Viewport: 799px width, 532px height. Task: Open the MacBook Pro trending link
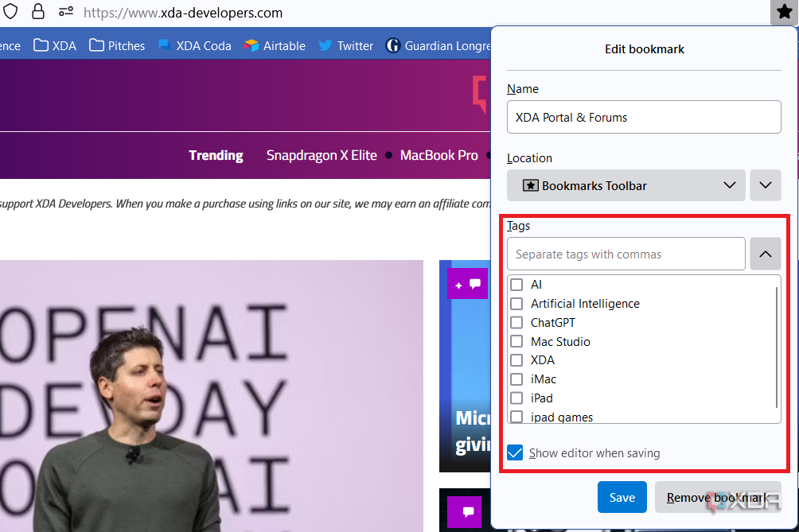pyautogui.click(x=438, y=155)
